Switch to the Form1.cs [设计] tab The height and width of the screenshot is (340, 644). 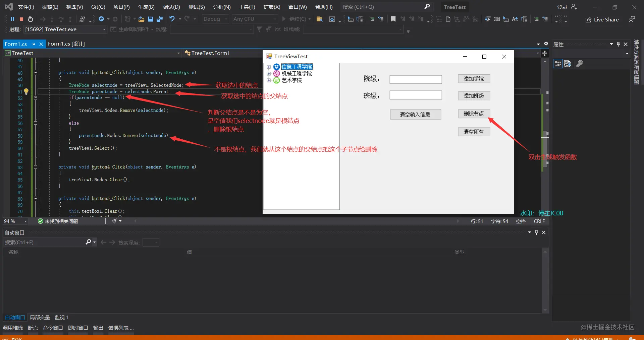(66, 44)
